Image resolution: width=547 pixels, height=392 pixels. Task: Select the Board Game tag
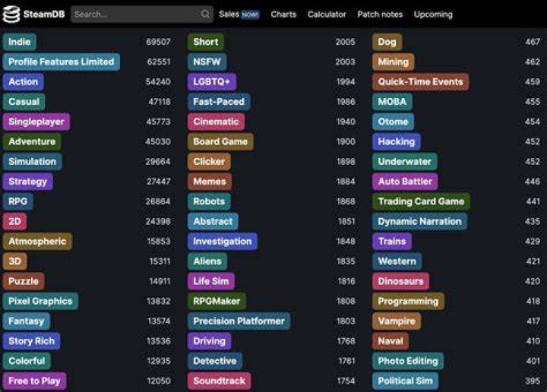[220, 141]
